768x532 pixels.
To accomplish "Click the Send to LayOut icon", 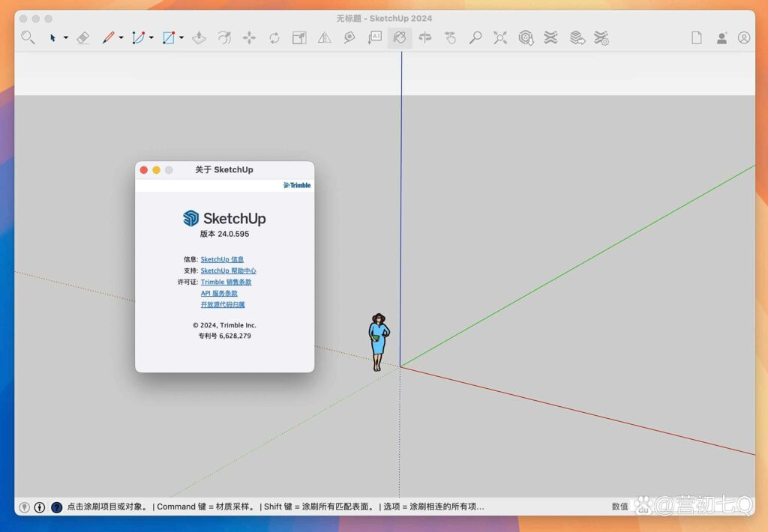I will coord(577,37).
